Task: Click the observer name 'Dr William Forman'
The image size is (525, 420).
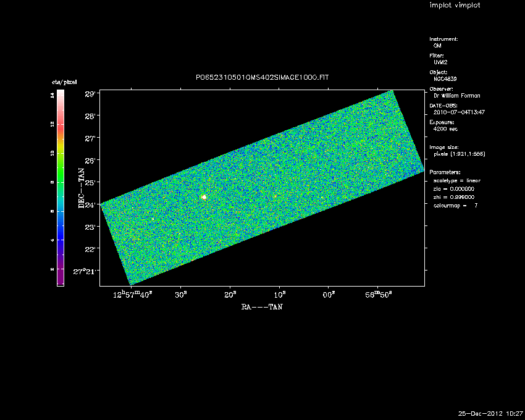Action: pyautogui.click(x=456, y=96)
